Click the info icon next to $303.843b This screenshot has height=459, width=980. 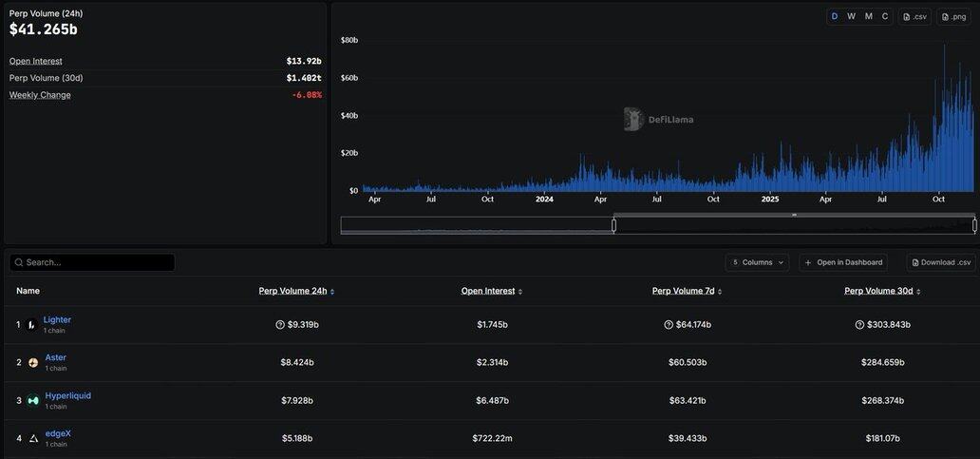coord(859,325)
